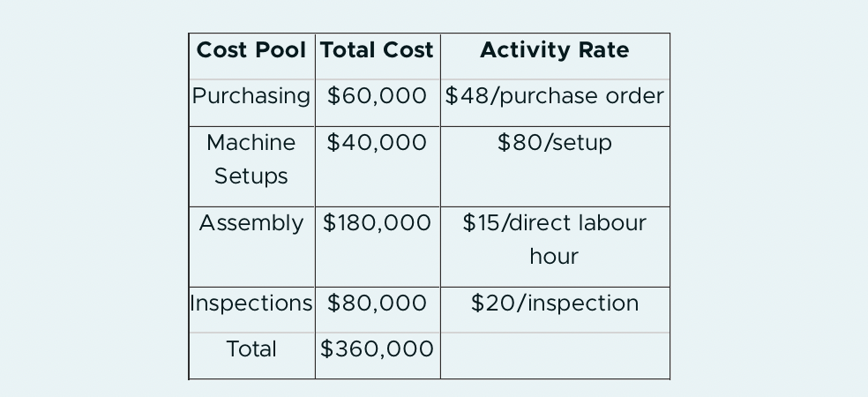This screenshot has width=868, height=397.
Task: Click the Total row label
Action: tap(252, 356)
